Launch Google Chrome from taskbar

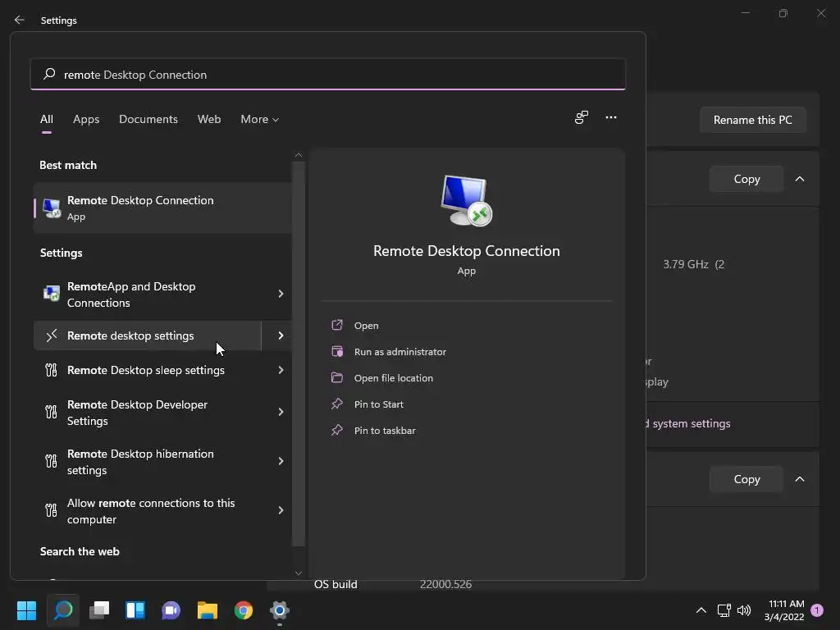[244, 610]
